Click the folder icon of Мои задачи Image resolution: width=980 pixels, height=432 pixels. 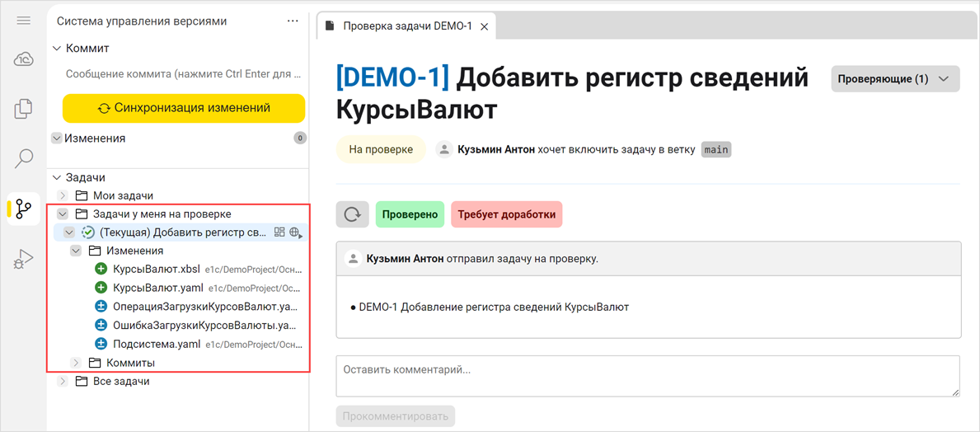[82, 195]
